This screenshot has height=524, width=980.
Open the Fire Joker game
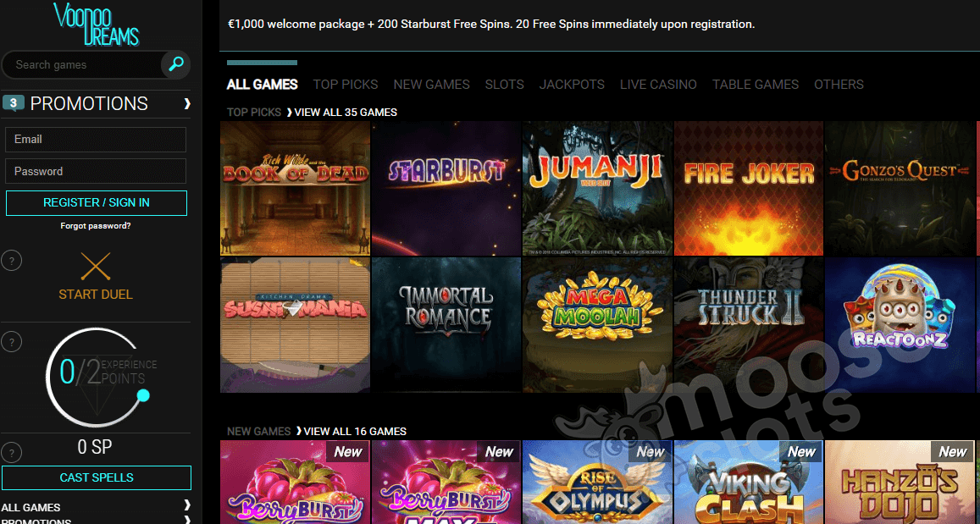[749, 188]
